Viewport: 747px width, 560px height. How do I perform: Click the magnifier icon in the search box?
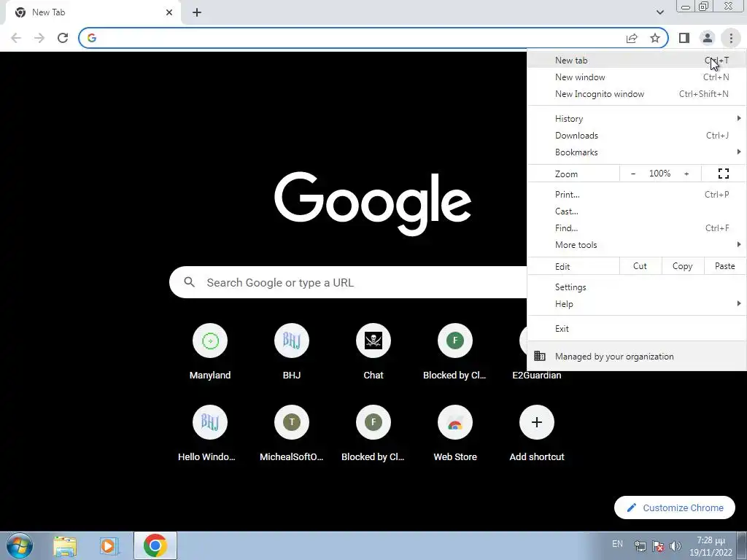coord(189,282)
